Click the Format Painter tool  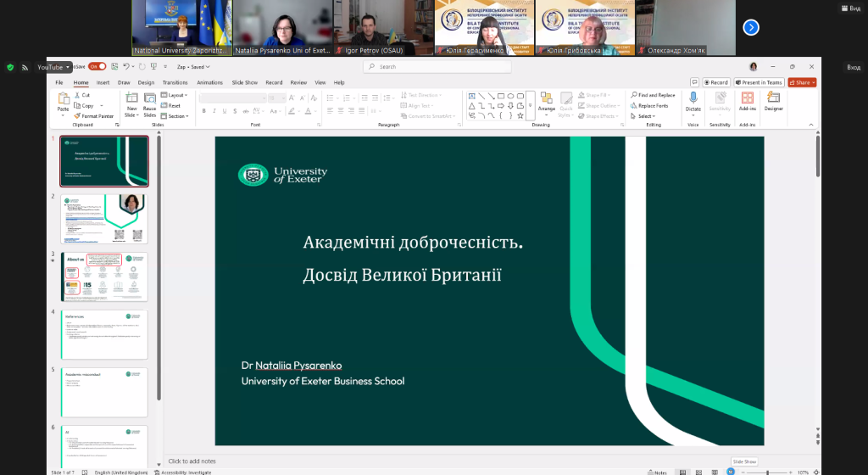[93, 116]
